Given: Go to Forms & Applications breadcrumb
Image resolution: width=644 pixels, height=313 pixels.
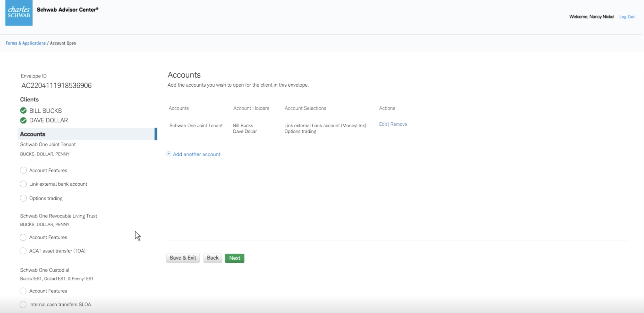Looking at the screenshot, I should 26,43.
